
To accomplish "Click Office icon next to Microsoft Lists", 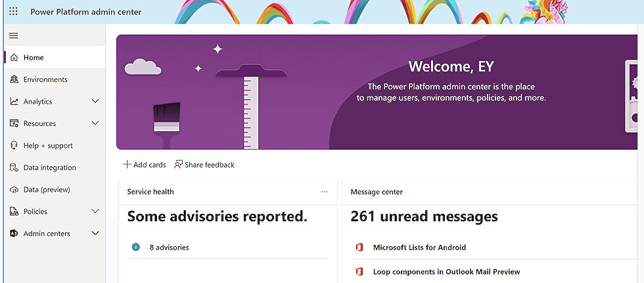I will pos(359,248).
